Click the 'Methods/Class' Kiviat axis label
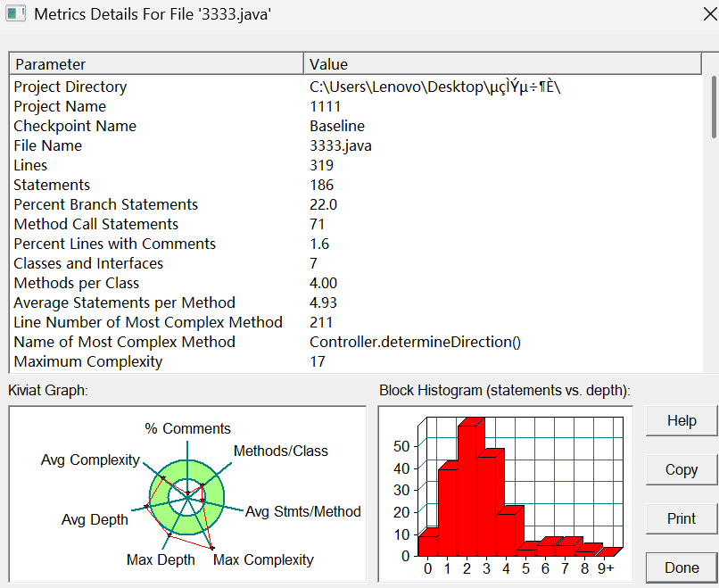Viewport: 719px width, 588px height. click(281, 451)
